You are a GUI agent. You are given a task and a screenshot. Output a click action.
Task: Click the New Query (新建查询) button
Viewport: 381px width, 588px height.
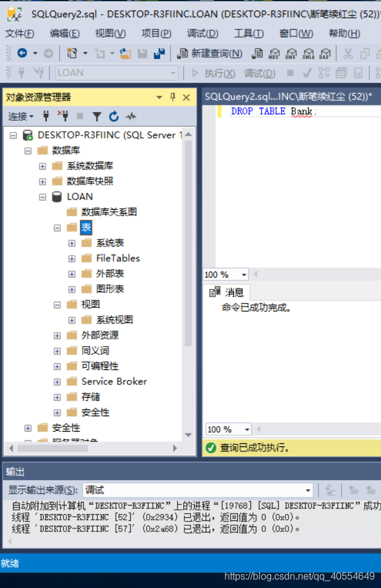(210, 54)
